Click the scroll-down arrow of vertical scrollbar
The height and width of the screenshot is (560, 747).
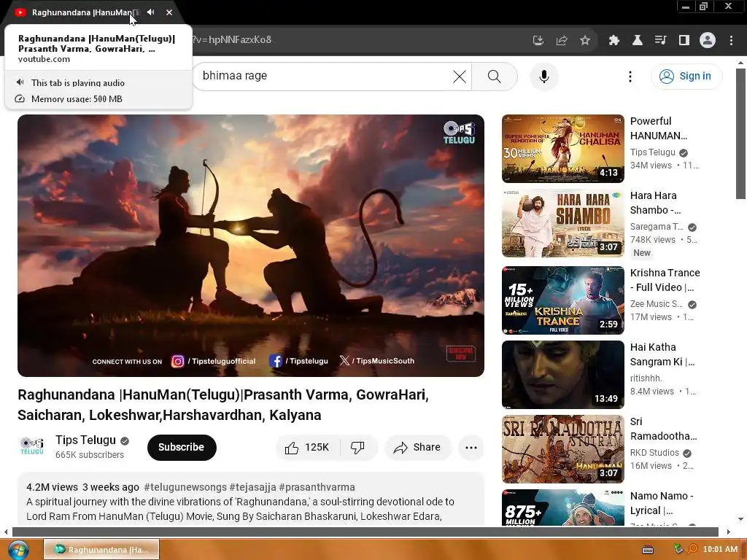click(x=740, y=519)
